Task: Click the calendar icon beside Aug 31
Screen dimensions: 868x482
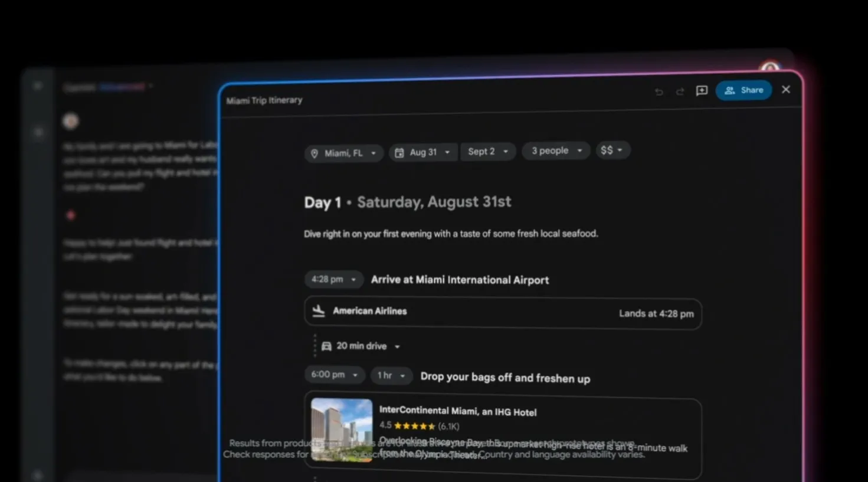Action: [399, 153]
